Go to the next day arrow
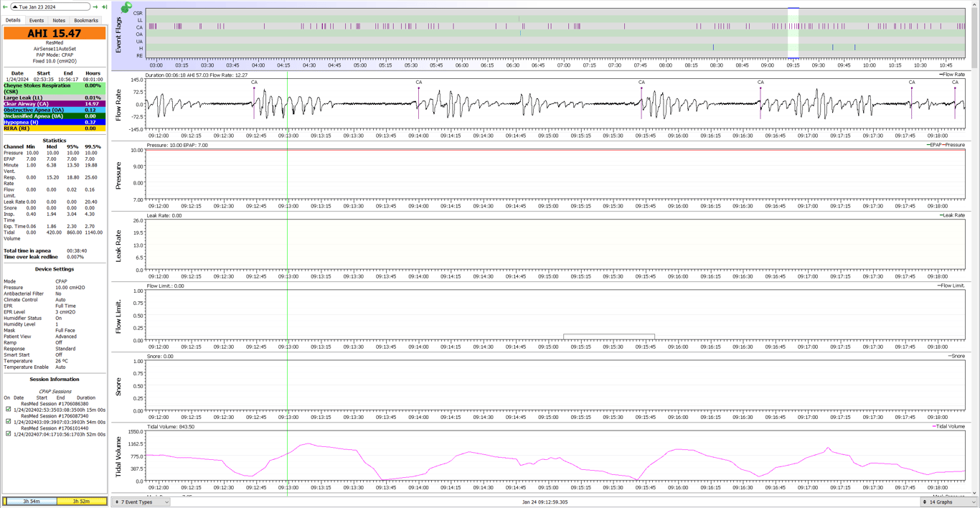980x508 pixels. click(95, 7)
